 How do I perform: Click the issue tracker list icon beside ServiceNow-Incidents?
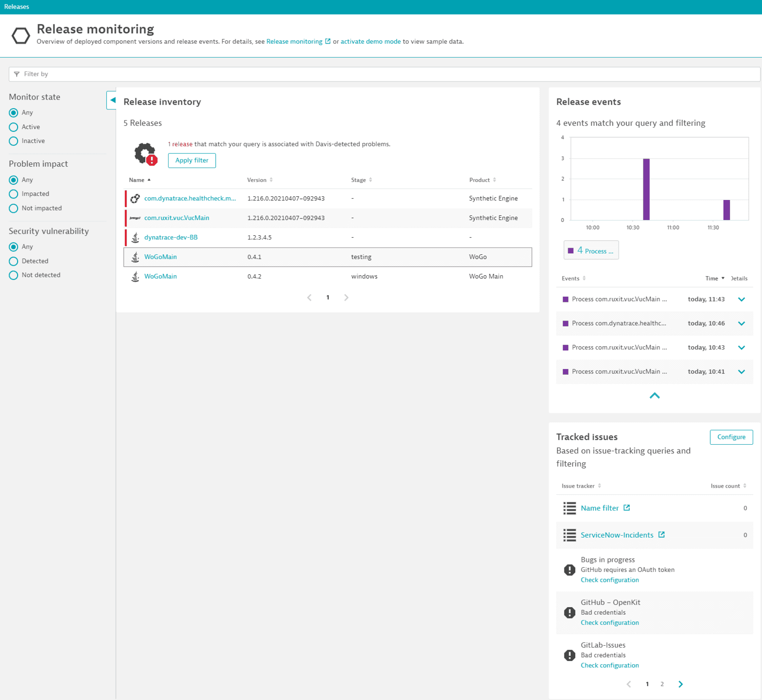point(569,535)
